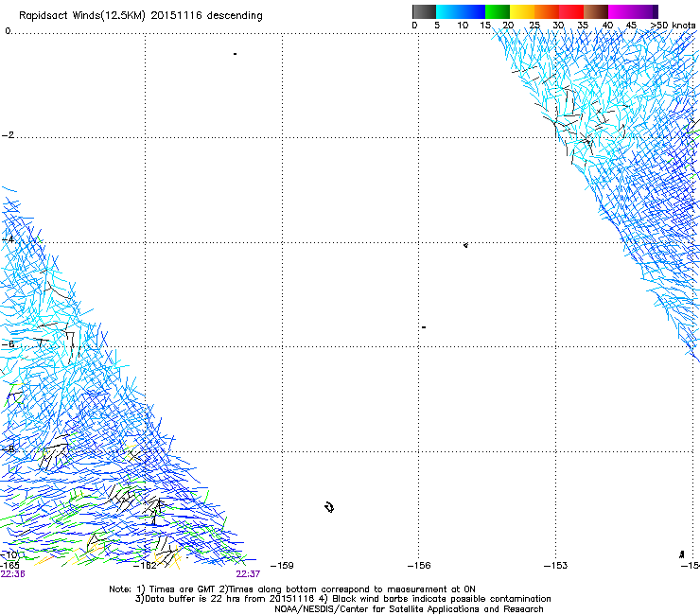Click the 'Times are GMT' note line
This screenshot has height=615, width=700.
[x=292, y=589]
